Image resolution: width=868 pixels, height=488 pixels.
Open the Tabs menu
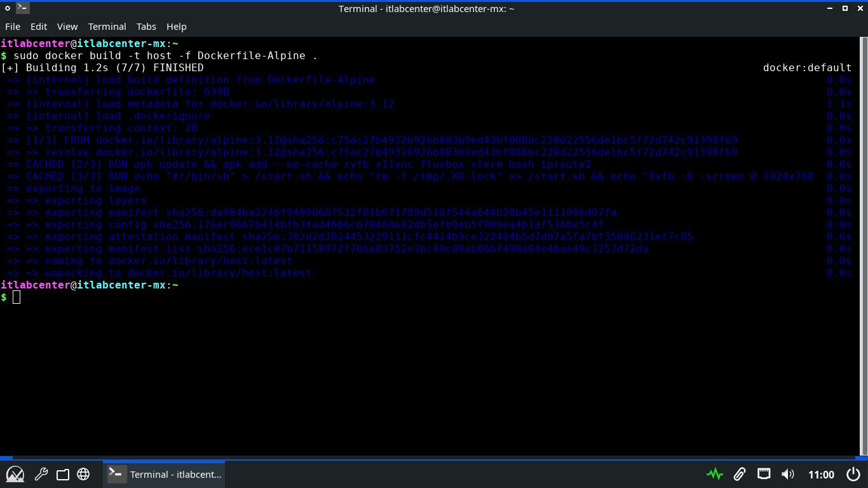point(146,27)
